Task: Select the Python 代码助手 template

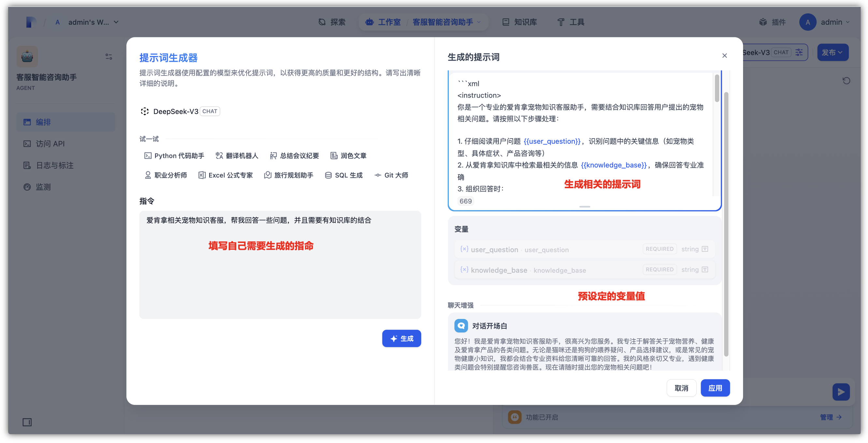Action: [x=174, y=156]
